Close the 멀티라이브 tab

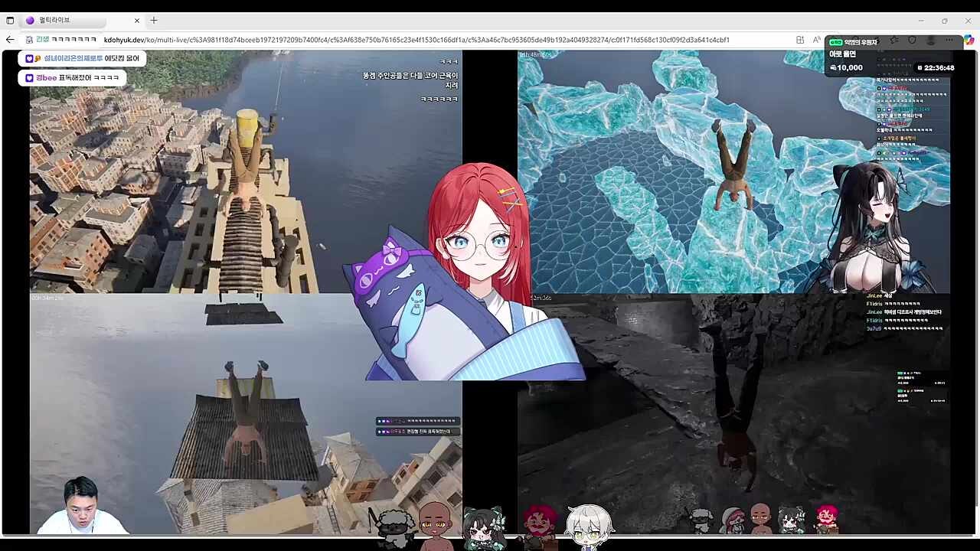(x=137, y=21)
